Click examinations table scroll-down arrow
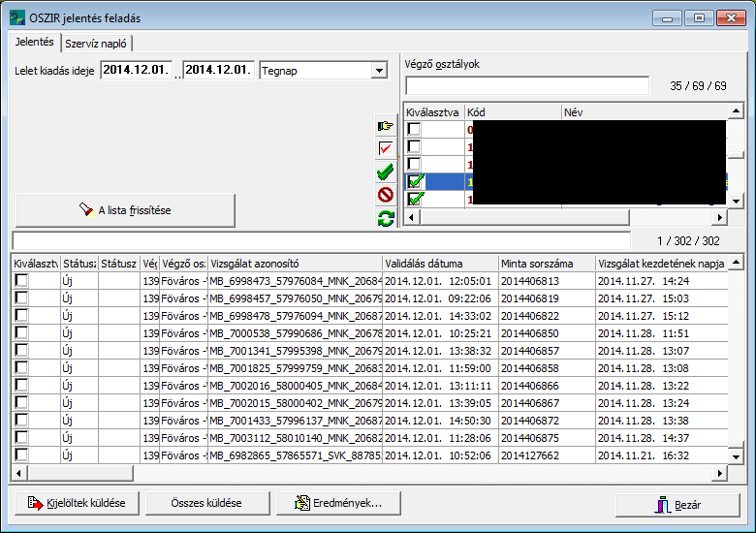The image size is (756, 533). 736,456
